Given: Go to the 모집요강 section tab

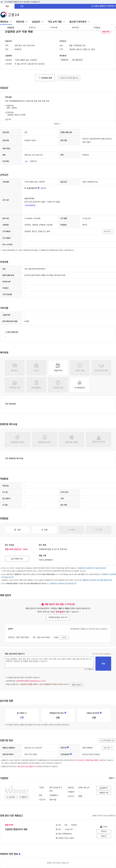Looking at the screenshot, I should click(11, 28).
